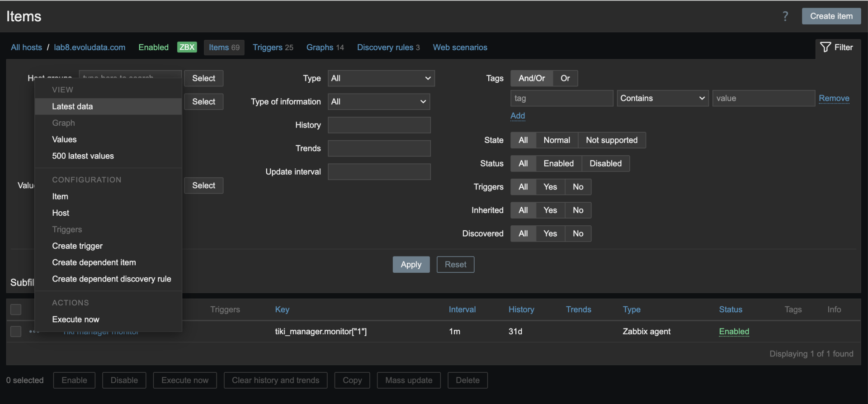Check the tiki manager monitor row checkbox
The height and width of the screenshot is (404, 868).
pyautogui.click(x=16, y=332)
